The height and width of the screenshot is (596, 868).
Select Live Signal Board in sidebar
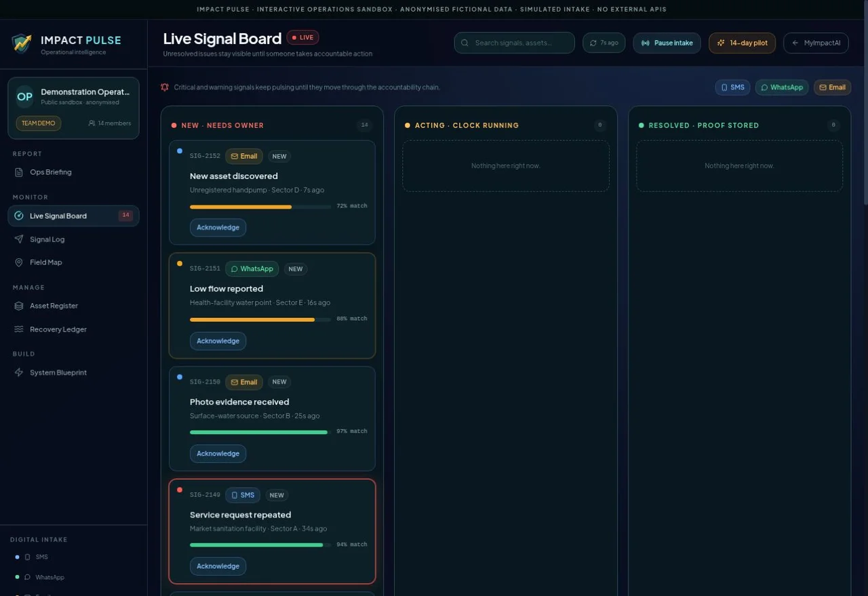pyautogui.click(x=73, y=216)
